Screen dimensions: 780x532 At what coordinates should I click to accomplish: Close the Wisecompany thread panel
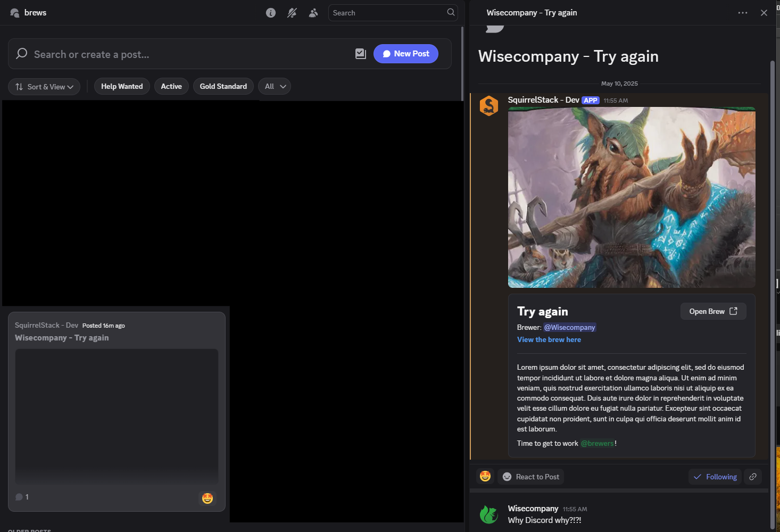tap(764, 13)
